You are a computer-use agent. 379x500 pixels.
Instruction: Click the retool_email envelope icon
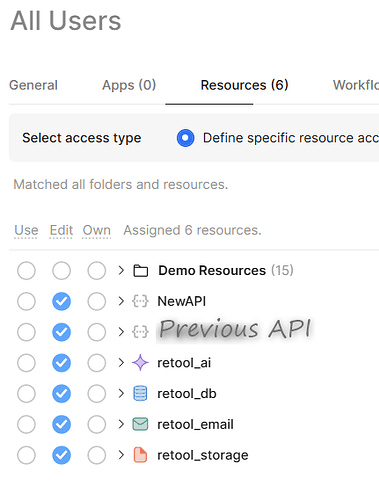[x=140, y=424]
